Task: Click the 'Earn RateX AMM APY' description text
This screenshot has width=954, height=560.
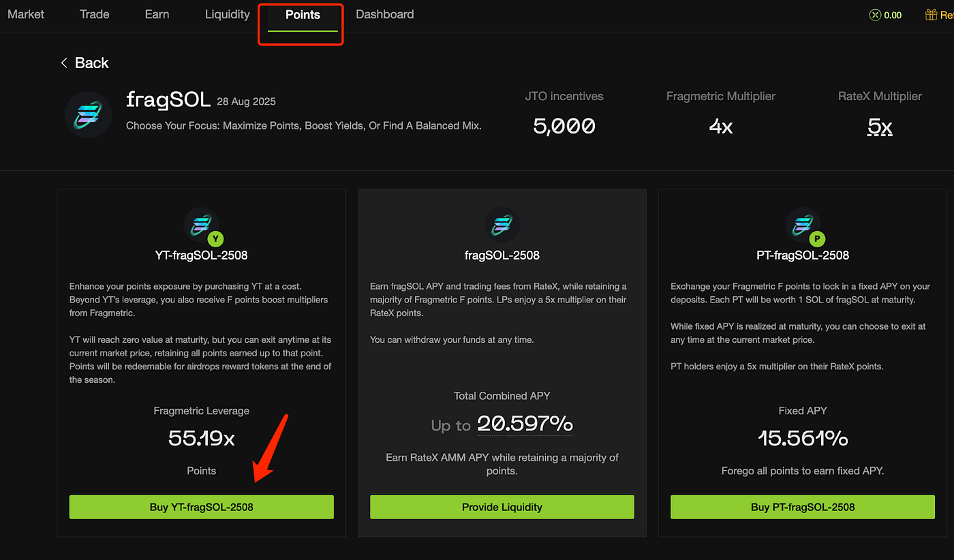Action: (x=502, y=464)
